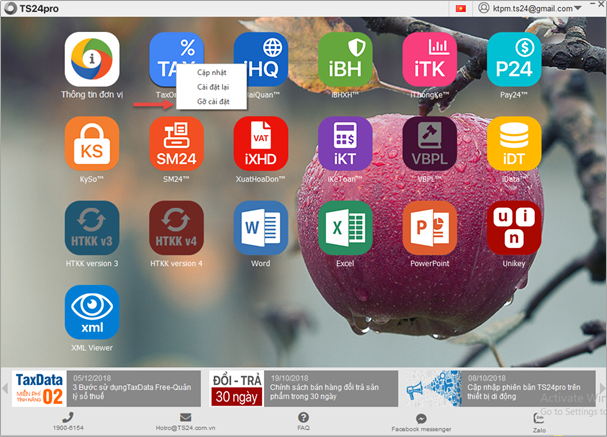
Task: Expand the ktpm.ts24@gmail.com account dropdown arrow
Action: point(578,8)
